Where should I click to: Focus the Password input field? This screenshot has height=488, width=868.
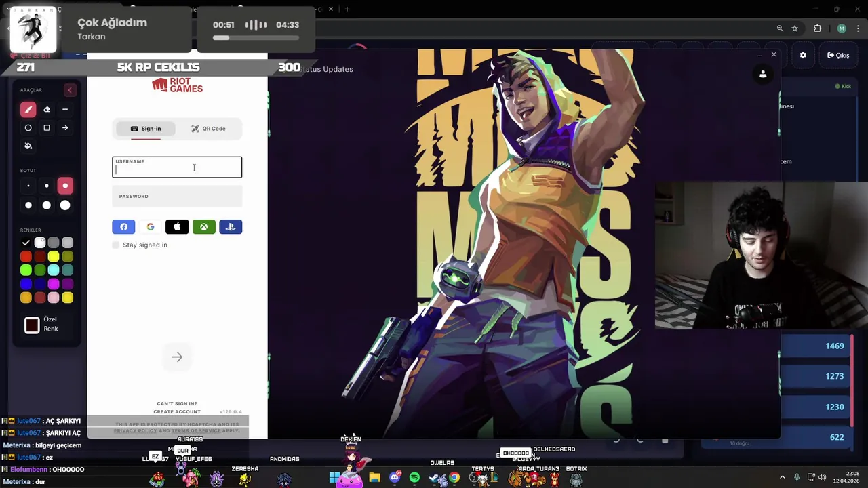coord(177,196)
